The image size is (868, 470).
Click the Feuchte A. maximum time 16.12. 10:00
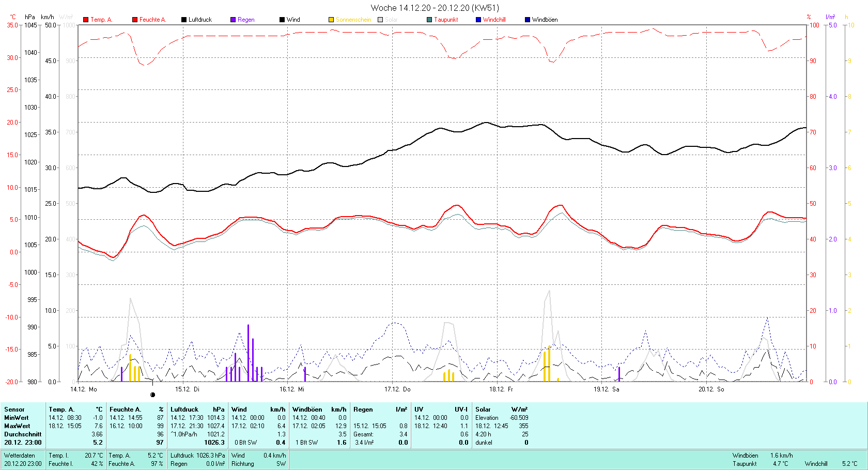click(x=126, y=426)
